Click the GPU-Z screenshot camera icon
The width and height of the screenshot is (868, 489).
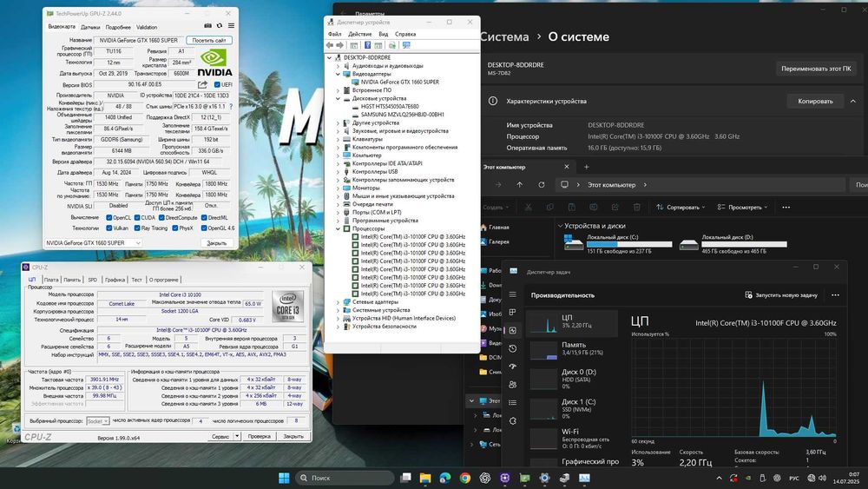point(207,25)
